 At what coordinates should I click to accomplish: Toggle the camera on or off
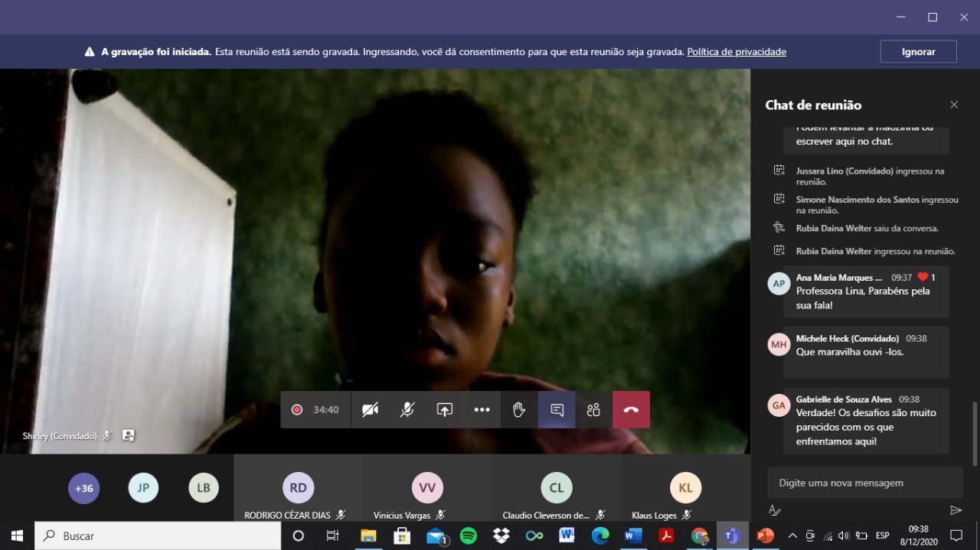pyautogui.click(x=370, y=410)
